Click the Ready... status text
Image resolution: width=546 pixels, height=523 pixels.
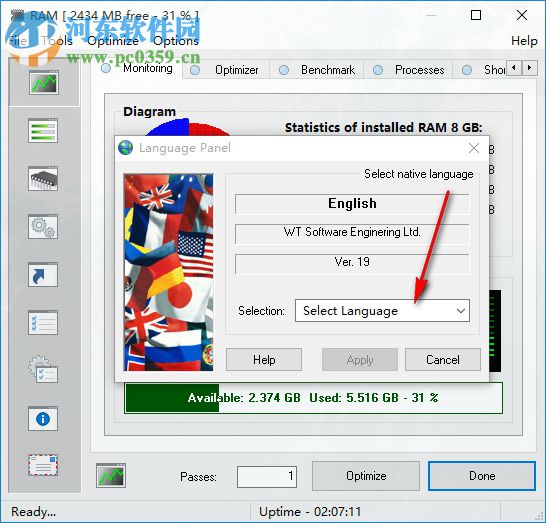(33, 512)
